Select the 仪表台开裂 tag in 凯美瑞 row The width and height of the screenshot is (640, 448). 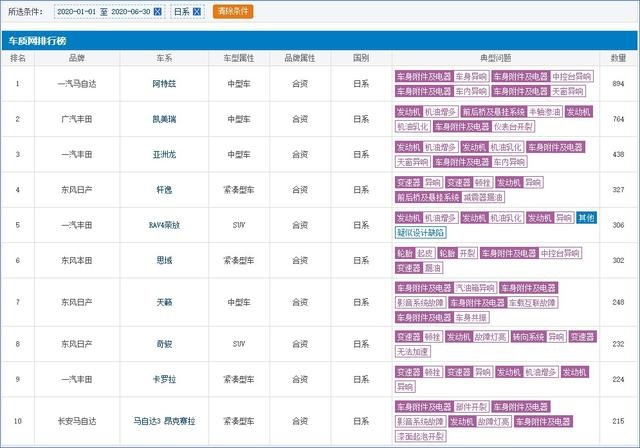[x=513, y=126]
